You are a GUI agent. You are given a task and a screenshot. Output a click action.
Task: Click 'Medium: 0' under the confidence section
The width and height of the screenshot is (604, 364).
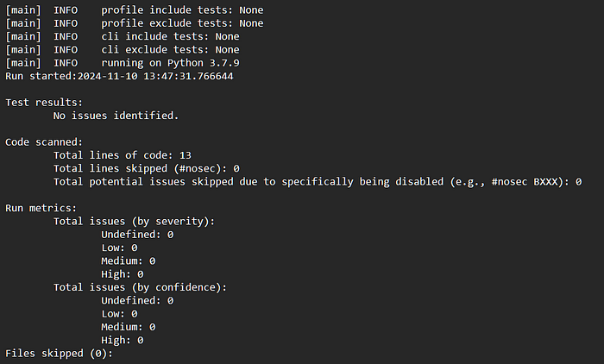(128, 327)
